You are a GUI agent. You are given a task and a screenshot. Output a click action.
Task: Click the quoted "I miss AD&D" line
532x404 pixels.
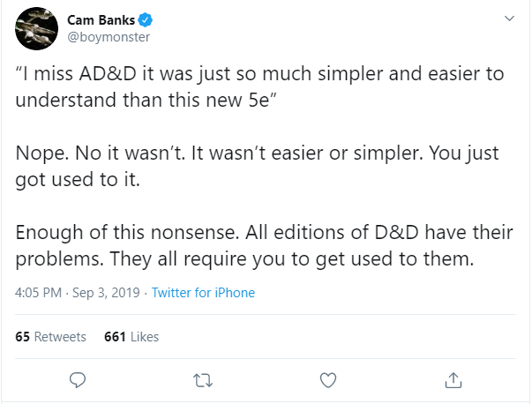tap(260, 73)
